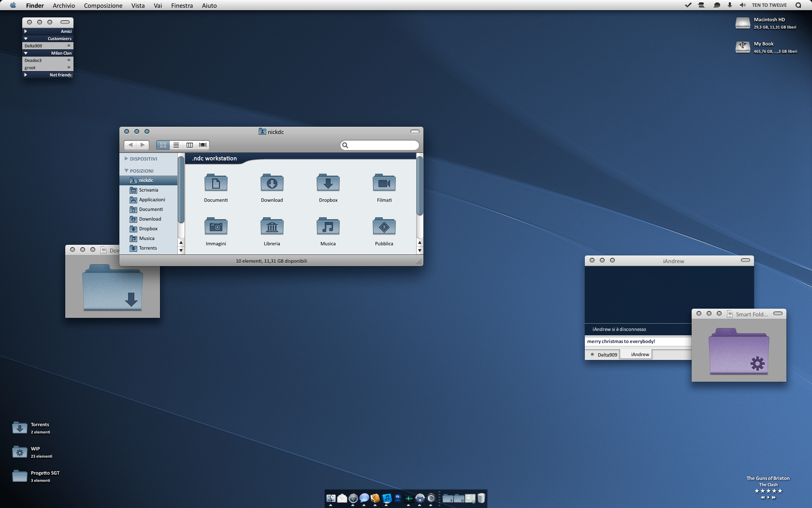Open the Immagini folder icon
This screenshot has width=812, height=508.
coord(216,226)
